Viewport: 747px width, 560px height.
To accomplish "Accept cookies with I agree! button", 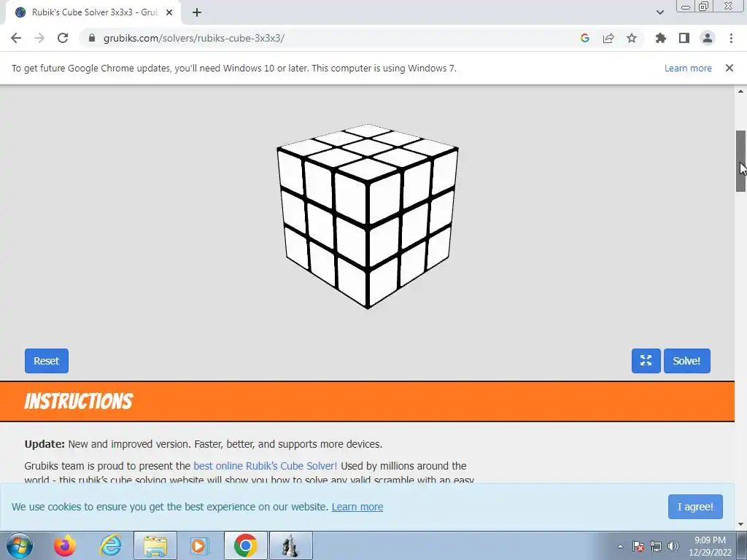I will pyautogui.click(x=695, y=507).
